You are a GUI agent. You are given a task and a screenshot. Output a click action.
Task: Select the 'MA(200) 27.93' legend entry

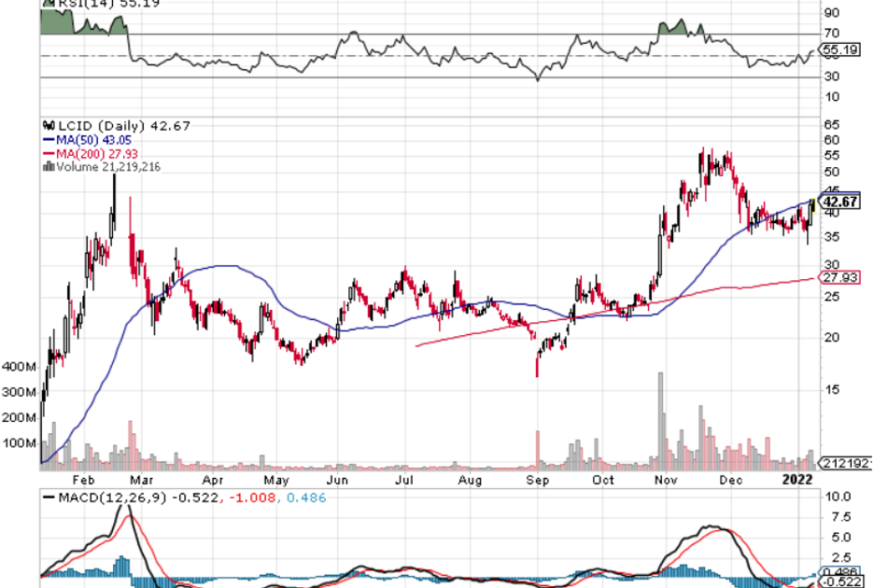97,154
